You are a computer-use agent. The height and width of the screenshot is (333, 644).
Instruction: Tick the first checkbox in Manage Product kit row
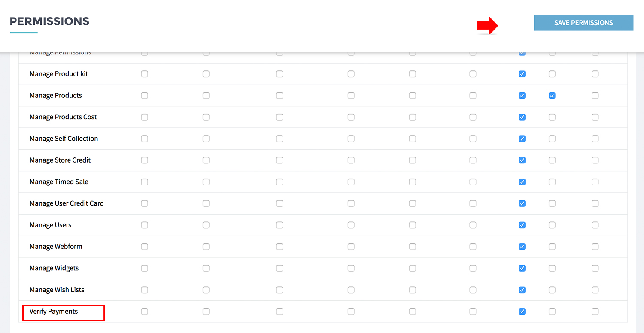(144, 74)
